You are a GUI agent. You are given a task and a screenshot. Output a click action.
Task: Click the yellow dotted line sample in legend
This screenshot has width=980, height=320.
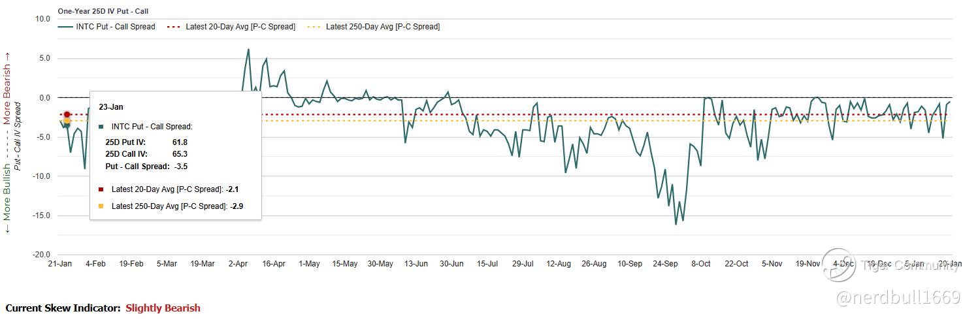pos(314,27)
